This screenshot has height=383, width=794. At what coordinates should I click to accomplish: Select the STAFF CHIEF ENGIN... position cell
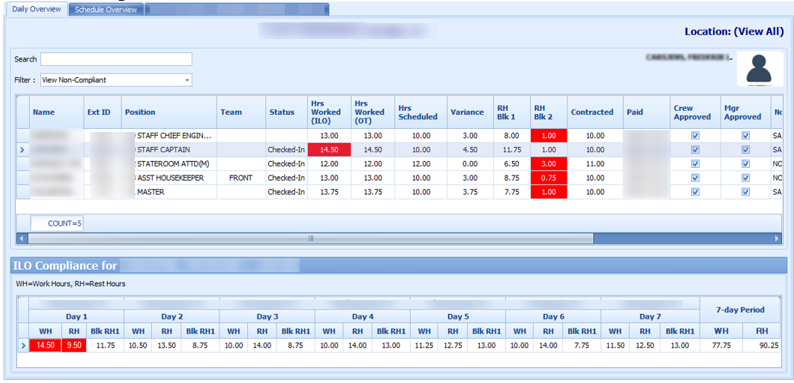click(x=169, y=136)
